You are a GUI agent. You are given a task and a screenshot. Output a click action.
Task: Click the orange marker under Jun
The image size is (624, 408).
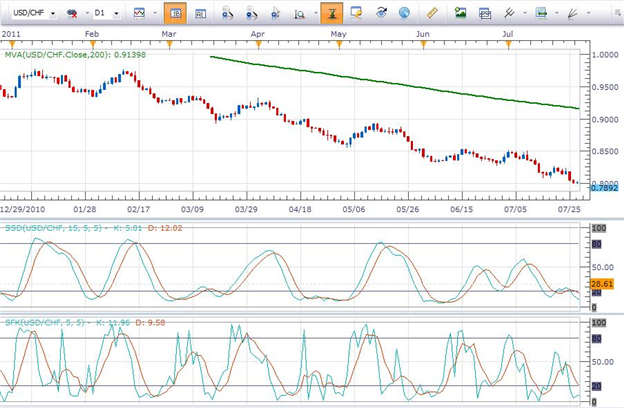(x=423, y=44)
